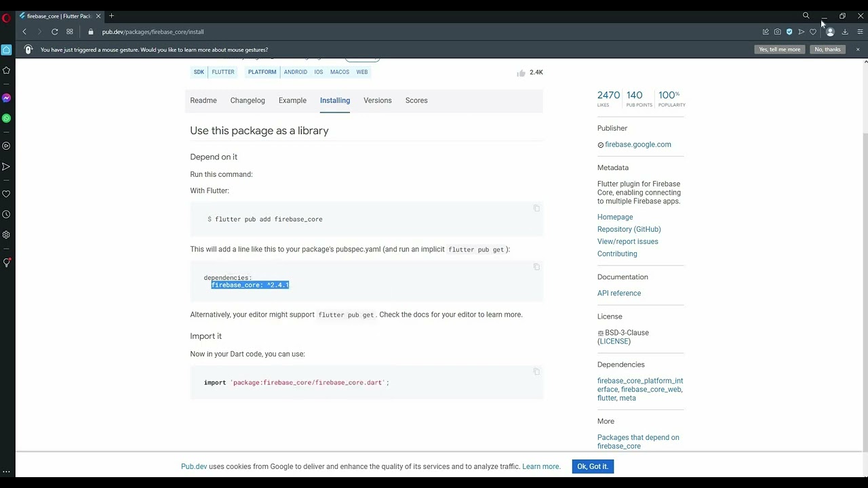Viewport: 868px width, 488px height.
Task: Open the Homepage metadata link
Action: coord(615,217)
